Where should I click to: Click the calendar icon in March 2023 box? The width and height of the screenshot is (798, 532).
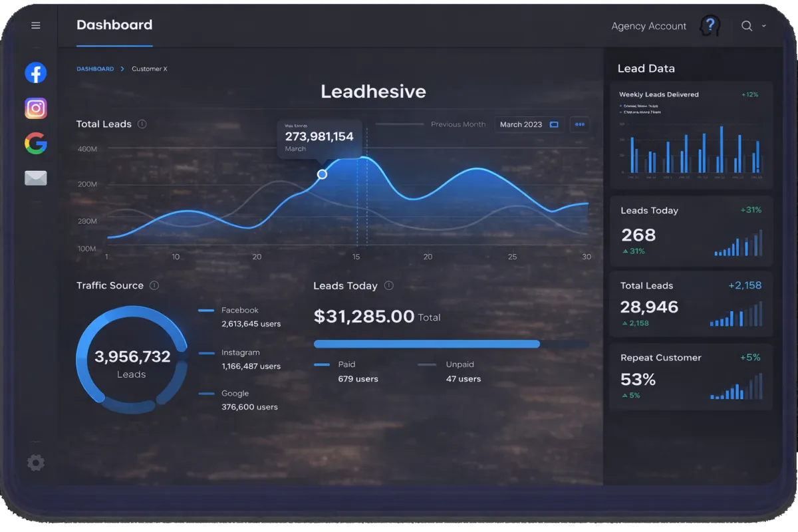pos(554,124)
